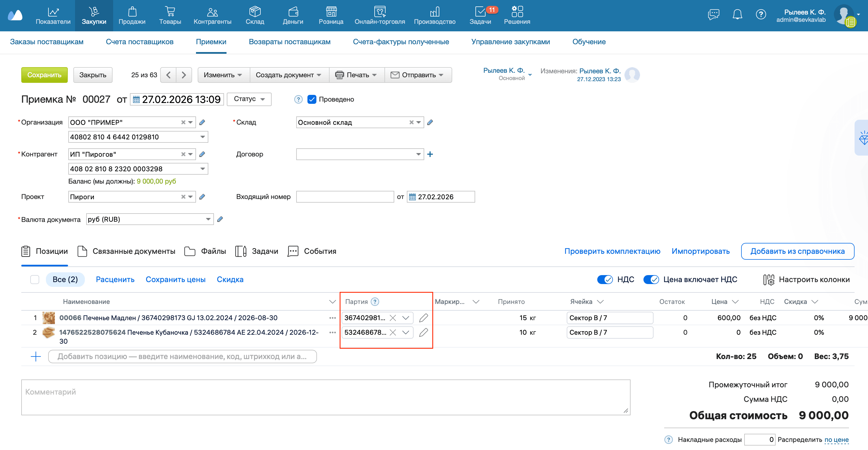This screenshot has height=450, width=868.
Task: Click the help question mark icon in header
Action: (x=761, y=14)
